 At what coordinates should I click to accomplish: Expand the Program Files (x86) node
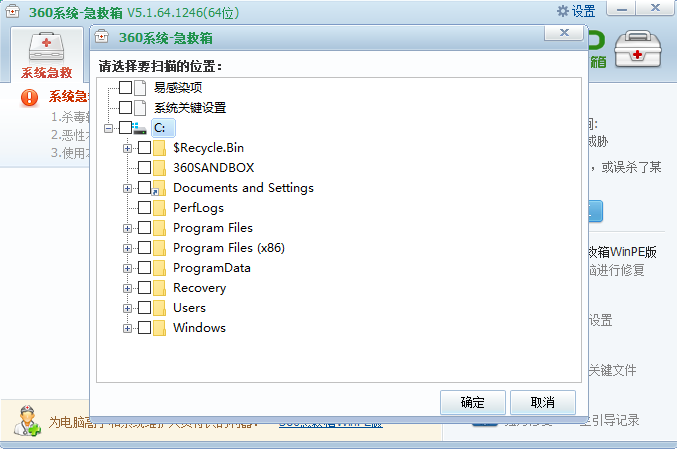[127, 248]
